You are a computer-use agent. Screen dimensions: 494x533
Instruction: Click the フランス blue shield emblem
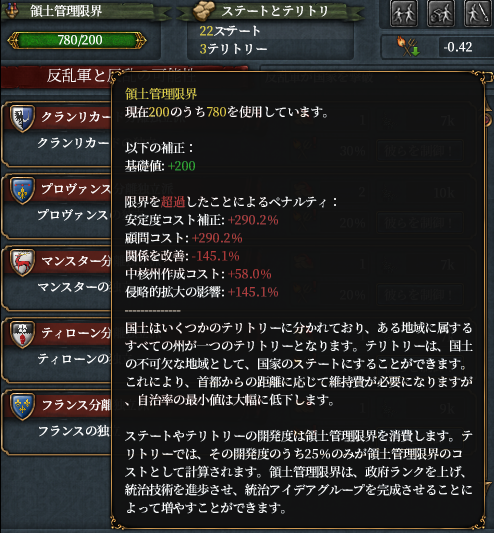(22, 407)
